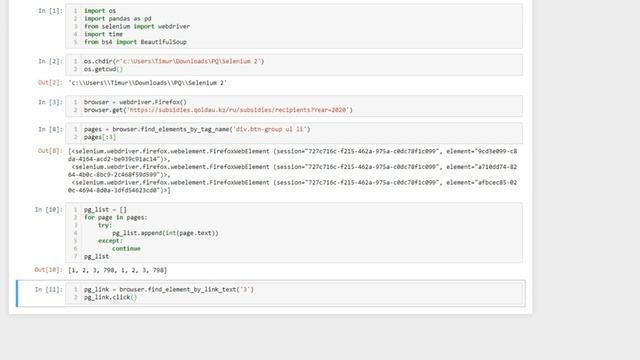Click the Out[8]: prompt label
The height and width of the screenshot is (360, 640).
pos(50,151)
